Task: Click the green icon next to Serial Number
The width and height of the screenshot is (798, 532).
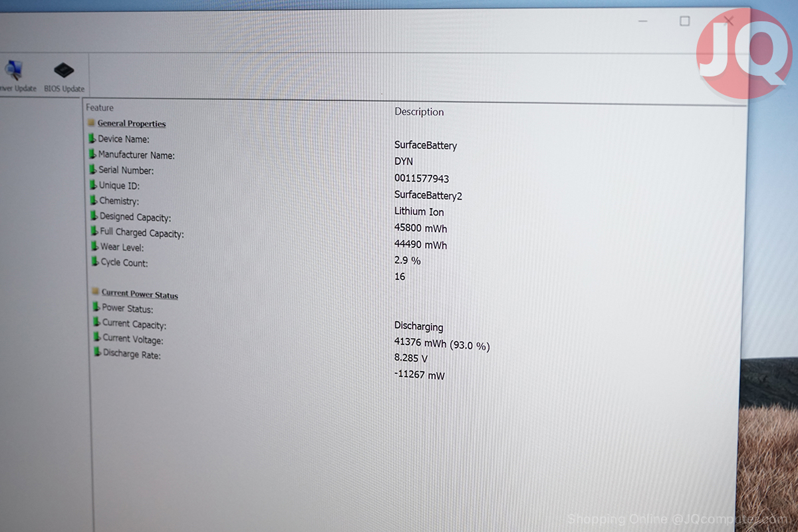Action: 93,169
